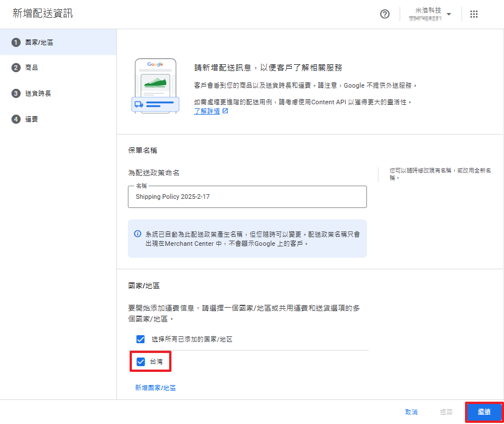
Task: Click the truck icon in the illustration
Action: pyautogui.click(x=138, y=104)
